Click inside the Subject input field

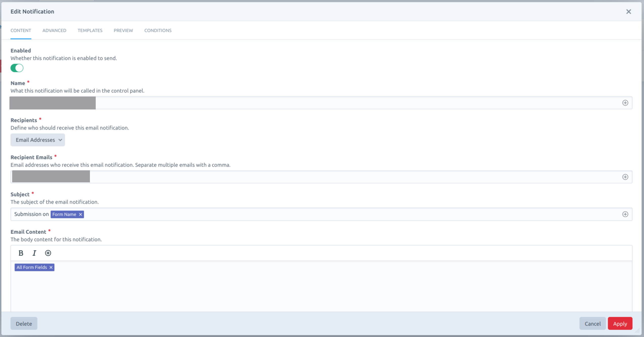pyautogui.click(x=202, y=214)
